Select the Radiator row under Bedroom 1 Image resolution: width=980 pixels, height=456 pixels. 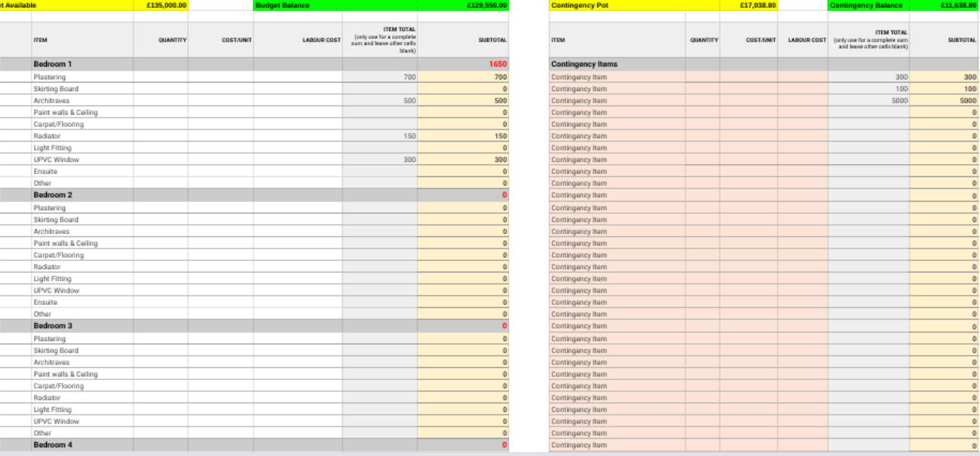coord(47,136)
